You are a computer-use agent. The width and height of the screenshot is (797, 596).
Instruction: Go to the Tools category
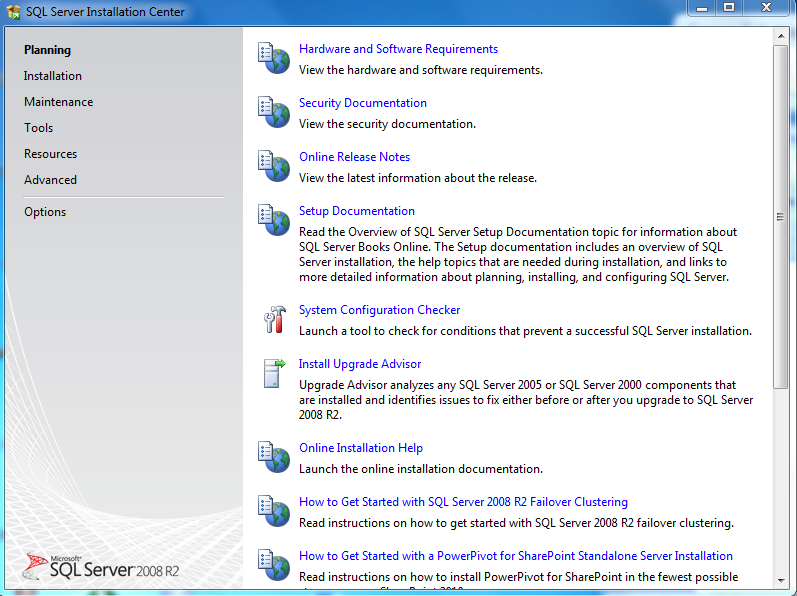coord(38,128)
